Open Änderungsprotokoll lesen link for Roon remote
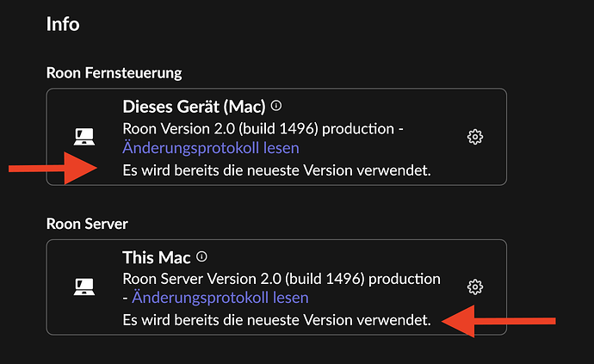Image resolution: width=594 pixels, height=364 pixels. (211, 148)
